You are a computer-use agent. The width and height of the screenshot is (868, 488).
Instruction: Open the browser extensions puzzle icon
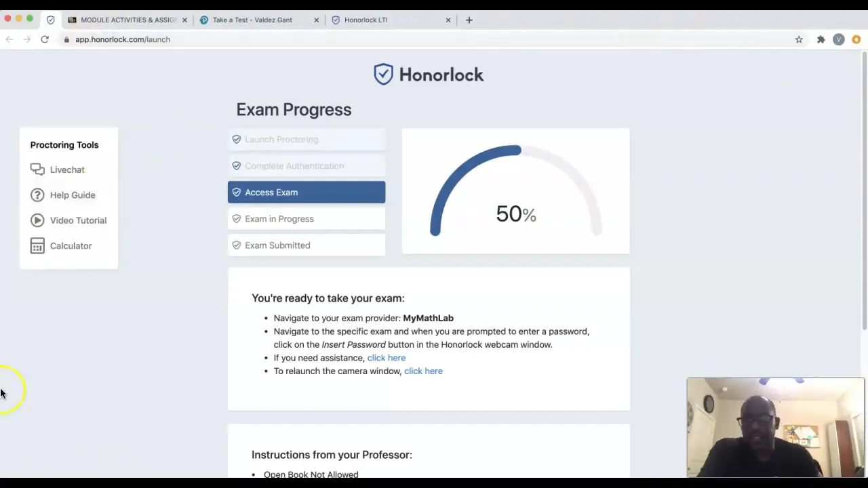[x=821, y=39]
